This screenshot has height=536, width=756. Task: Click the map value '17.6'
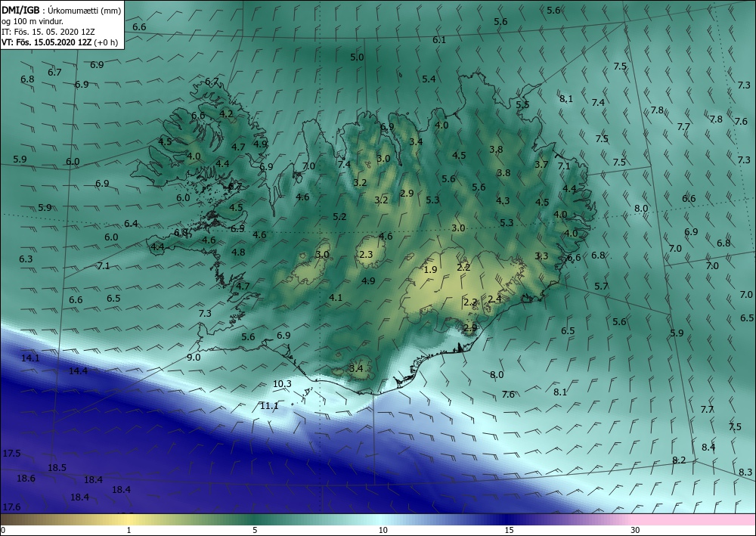click(11, 507)
